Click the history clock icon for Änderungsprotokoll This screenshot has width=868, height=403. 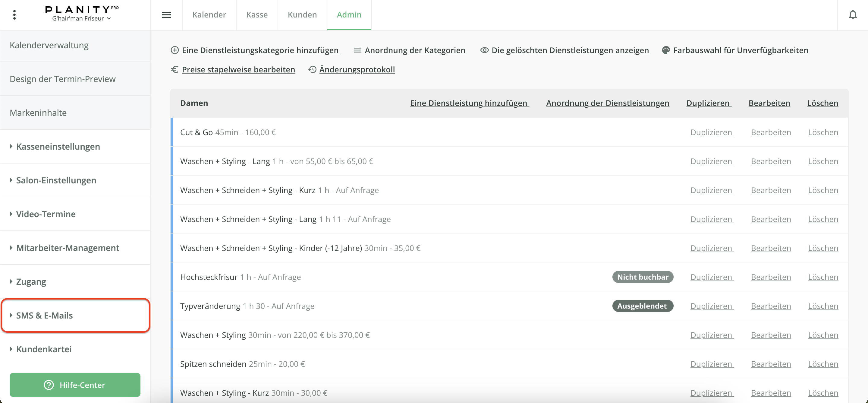tap(312, 69)
